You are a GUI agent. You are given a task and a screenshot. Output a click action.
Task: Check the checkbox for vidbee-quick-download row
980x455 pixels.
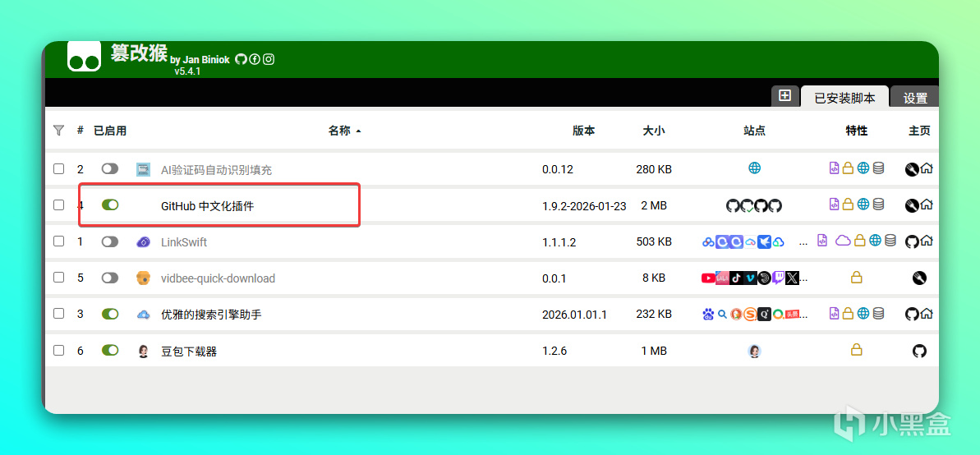[x=59, y=278]
